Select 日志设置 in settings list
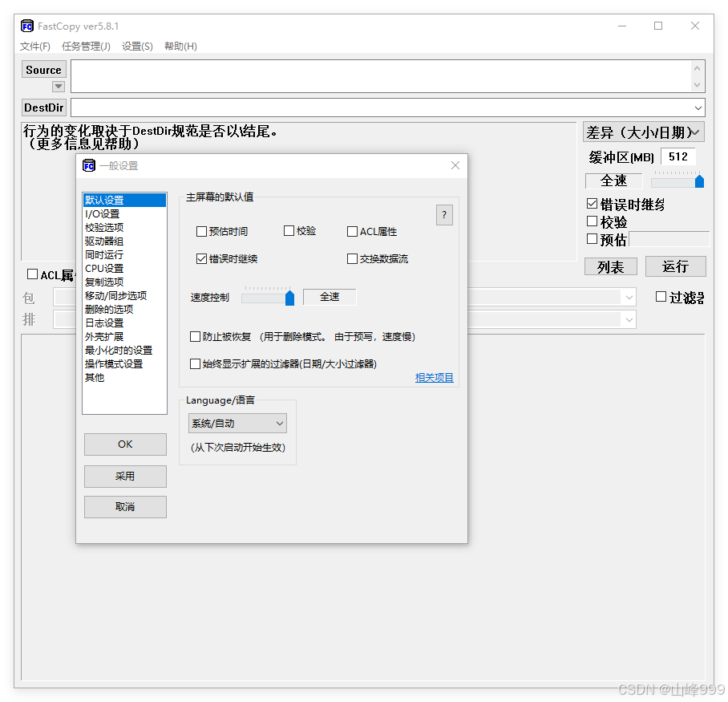This screenshot has width=728, height=702. click(124, 323)
